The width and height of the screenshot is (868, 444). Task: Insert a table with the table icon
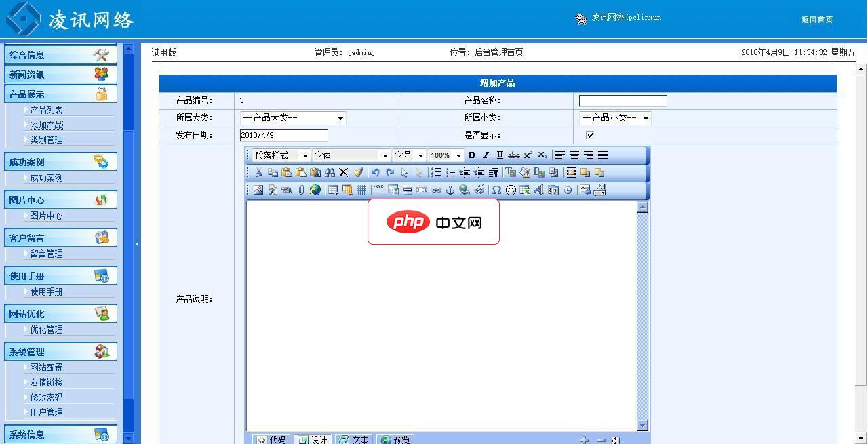point(334,189)
